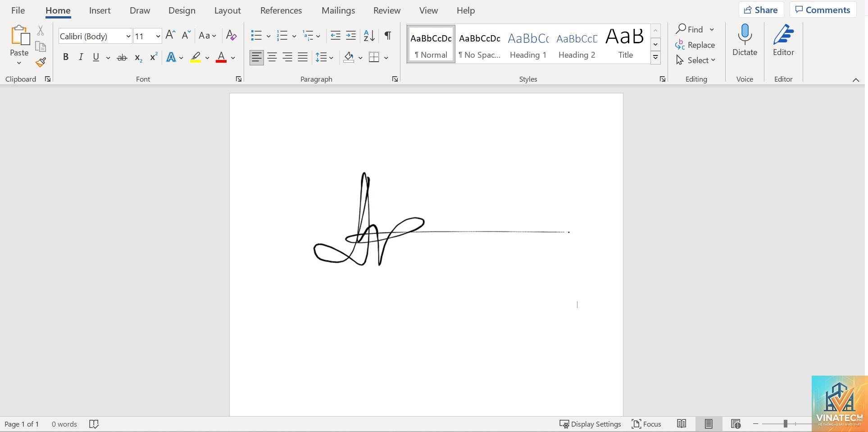Select the Format Painter brush
Image resolution: width=868 pixels, height=432 pixels.
(41, 62)
